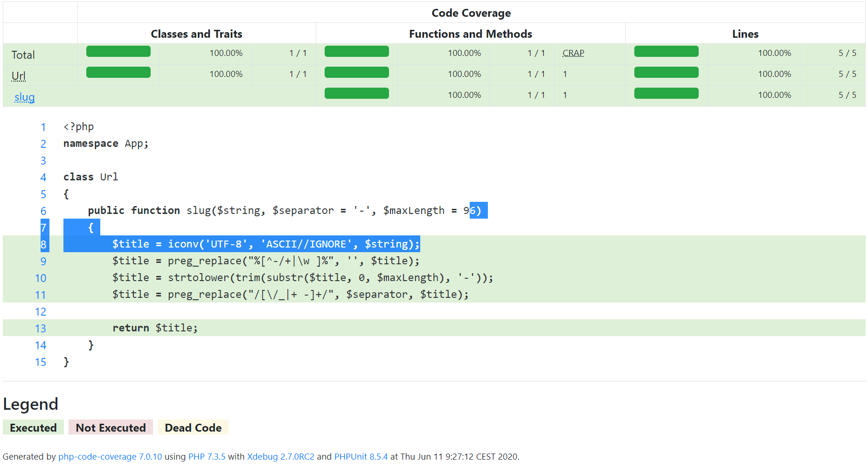Image resolution: width=868 pixels, height=468 pixels.
Task: Open the Url class link
Action: click(x=19, y=76)
